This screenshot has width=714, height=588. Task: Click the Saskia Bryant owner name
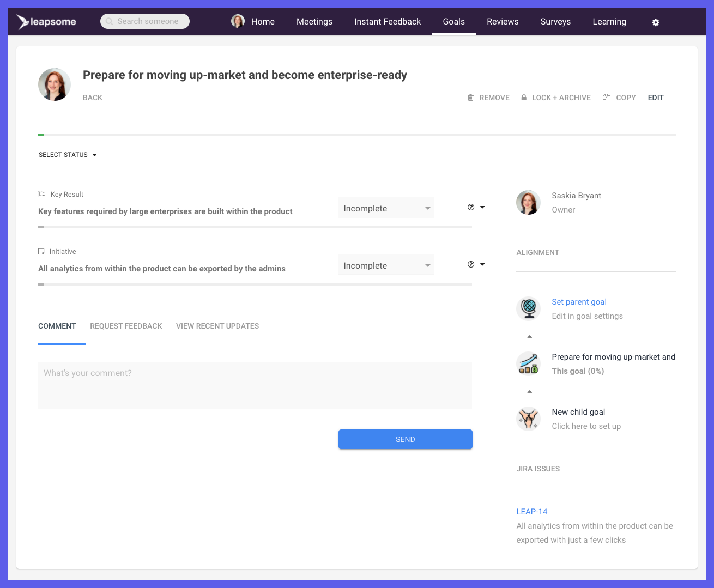[x=576, y=196]
